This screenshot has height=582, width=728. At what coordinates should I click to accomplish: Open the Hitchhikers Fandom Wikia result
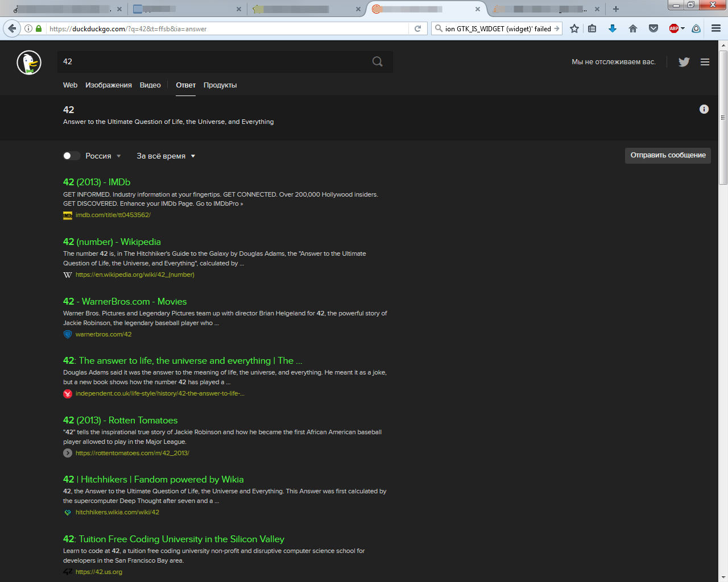154,479
